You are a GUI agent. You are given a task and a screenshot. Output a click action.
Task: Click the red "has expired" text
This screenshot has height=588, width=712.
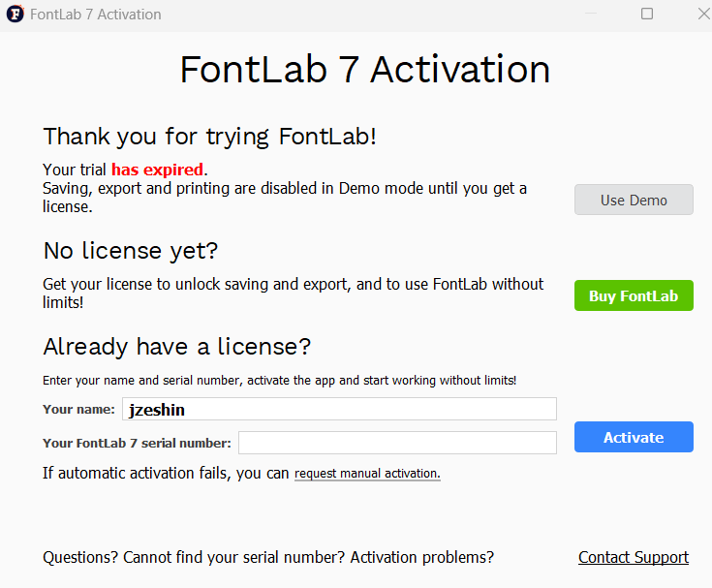point(157,170)
